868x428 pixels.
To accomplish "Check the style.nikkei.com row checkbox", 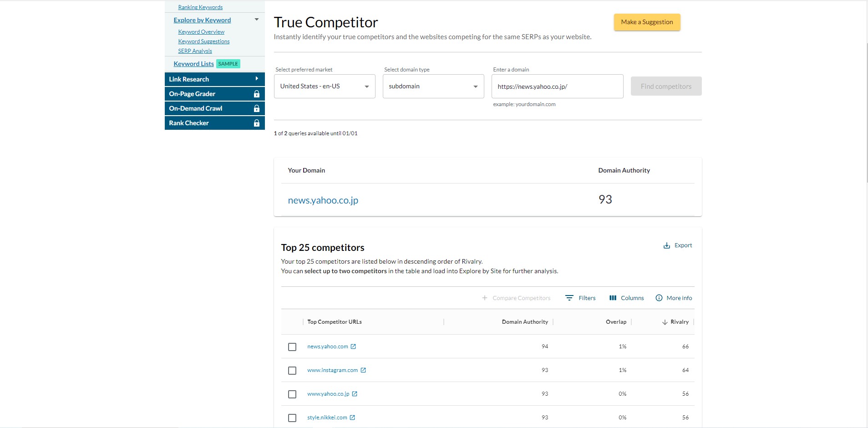I will click(292, 418).
